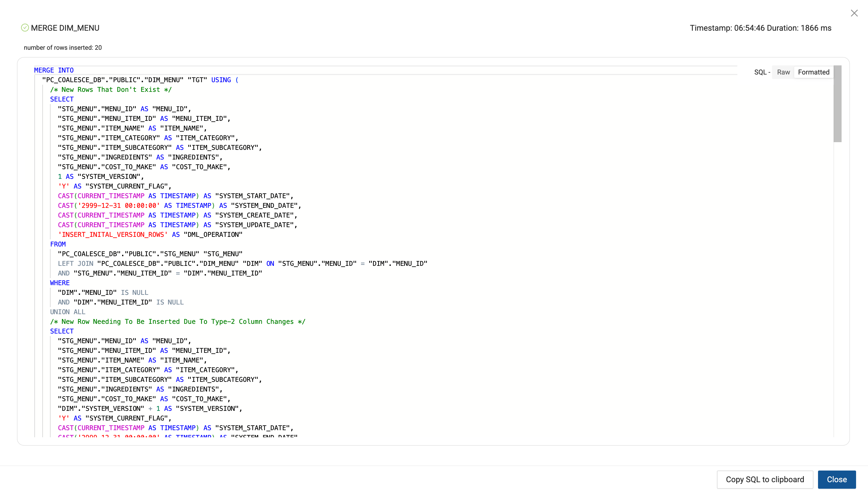Click the MERGE DIM_MENU title text
The height and width of the screenshot is (493, 868).
pyautogui.click(x=65, y=28)
